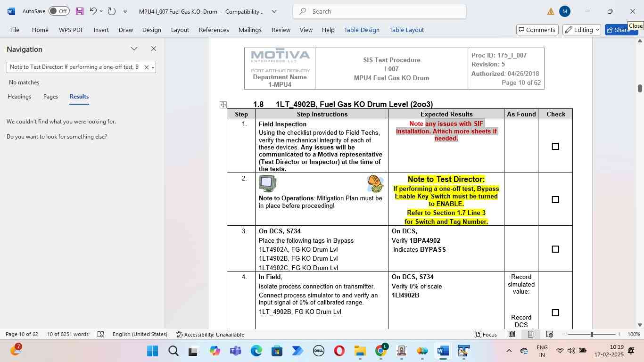Open the WPS PDF tab

71,30
